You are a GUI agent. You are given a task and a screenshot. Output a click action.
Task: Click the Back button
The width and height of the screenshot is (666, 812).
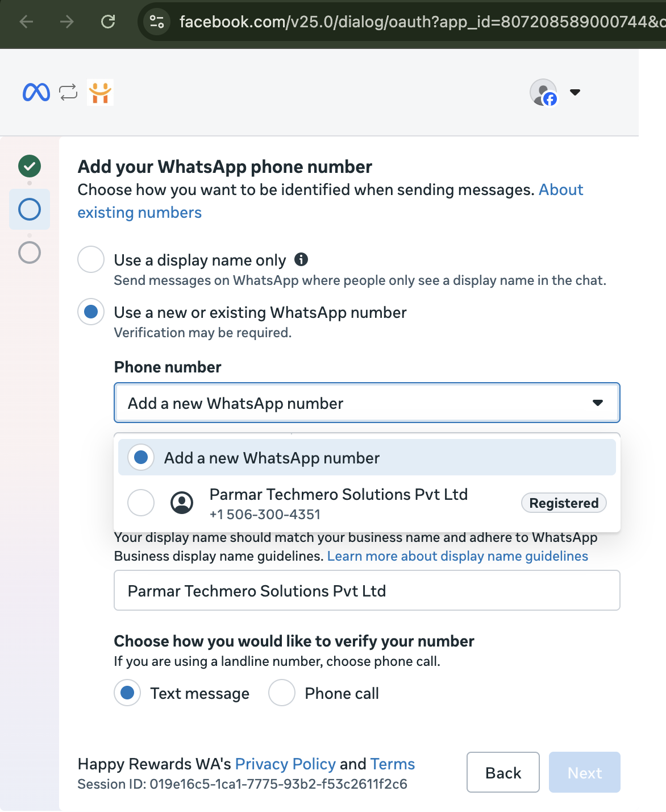tap(503, 772)
